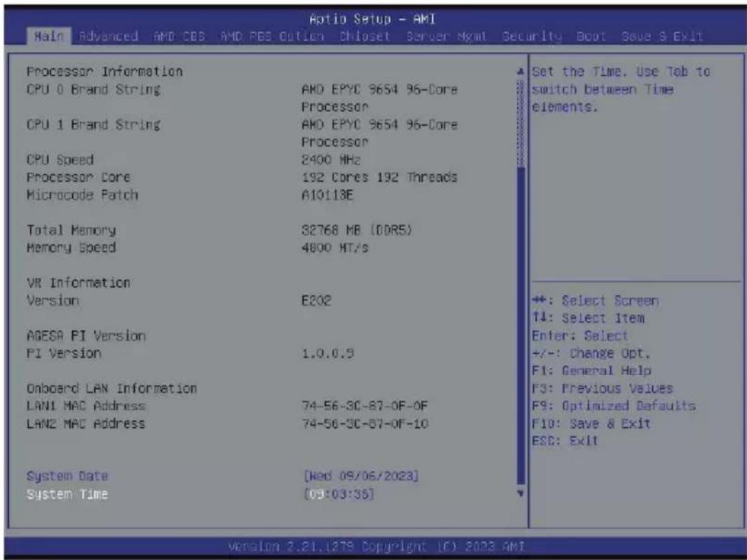Click the 74-56-3C-87-0F-10 MAC value

point(365,424)
